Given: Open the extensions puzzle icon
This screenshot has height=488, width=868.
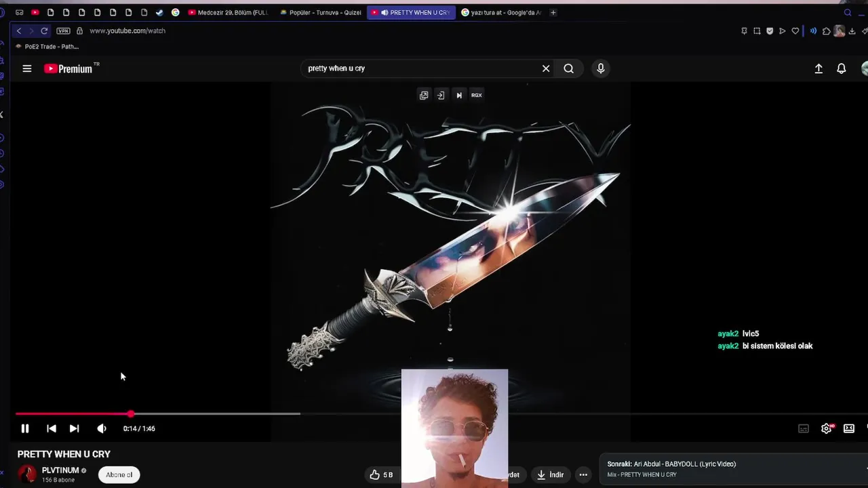Looking at the screenshot, I should [x=826, y=30].
